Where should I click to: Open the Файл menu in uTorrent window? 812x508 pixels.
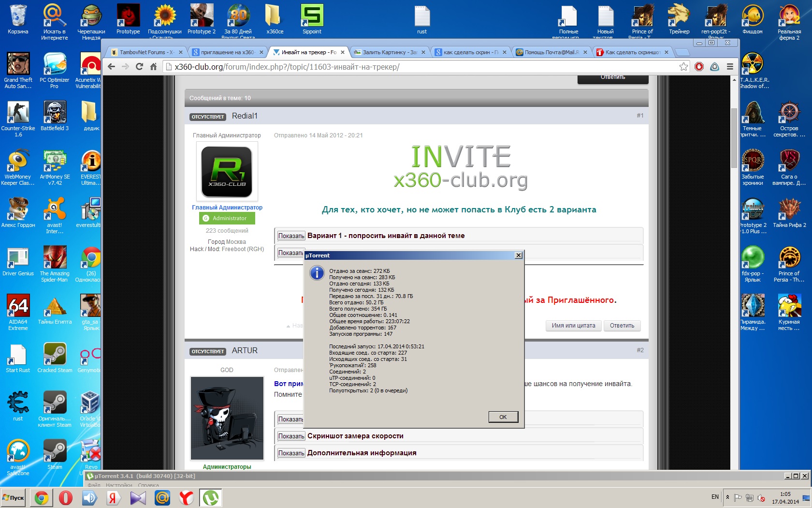click(94, 485)
